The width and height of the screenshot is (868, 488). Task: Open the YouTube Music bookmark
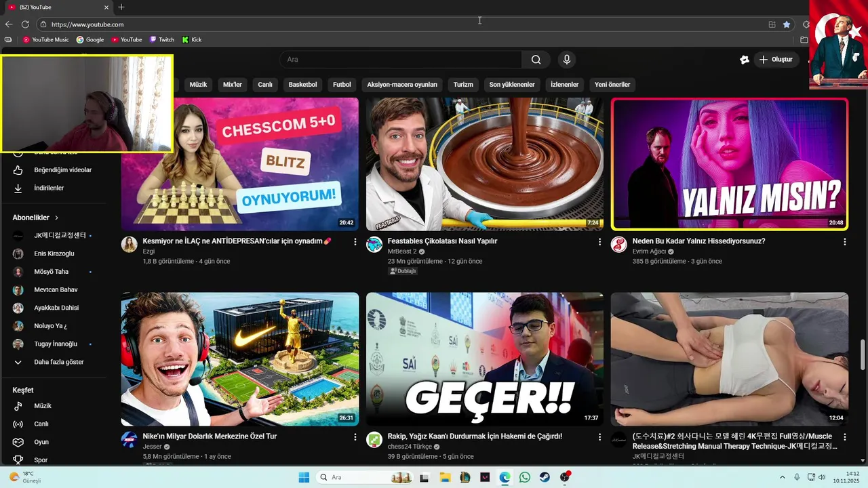(46, 40)
